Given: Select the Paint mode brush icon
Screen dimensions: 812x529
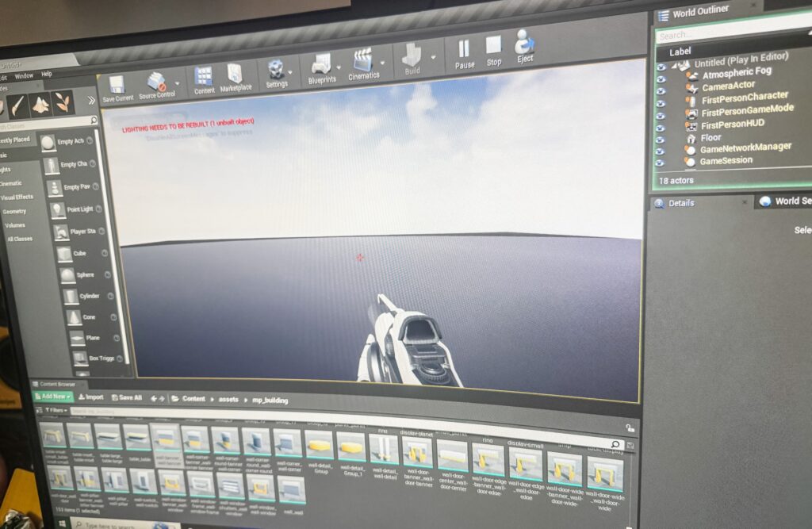Looking at the screenshot, I should (x=17, y=105).
